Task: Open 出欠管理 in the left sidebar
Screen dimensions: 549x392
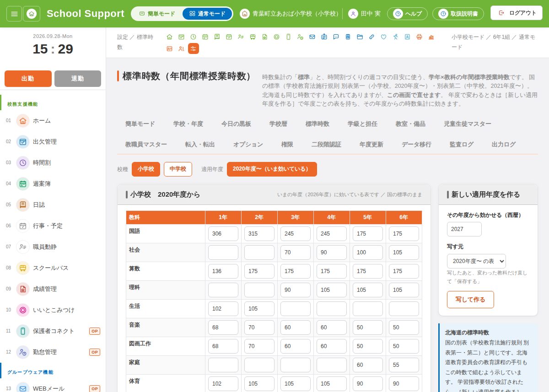Action: [53, 142]
